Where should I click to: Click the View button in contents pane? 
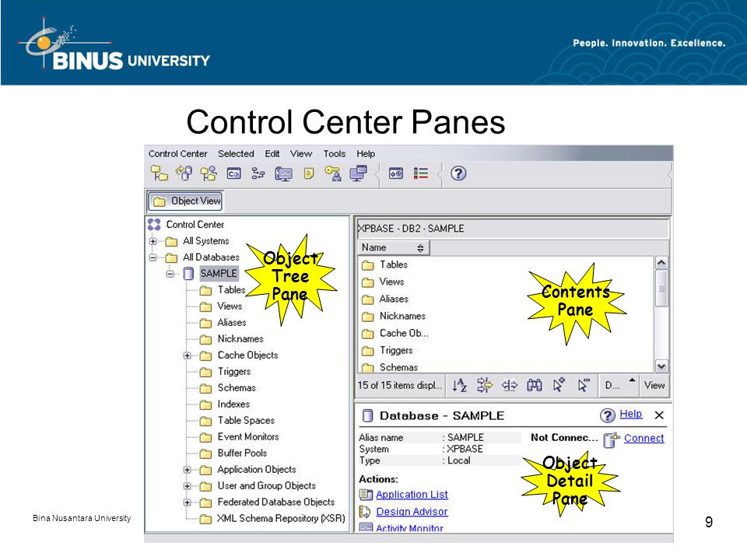[654, 385]
